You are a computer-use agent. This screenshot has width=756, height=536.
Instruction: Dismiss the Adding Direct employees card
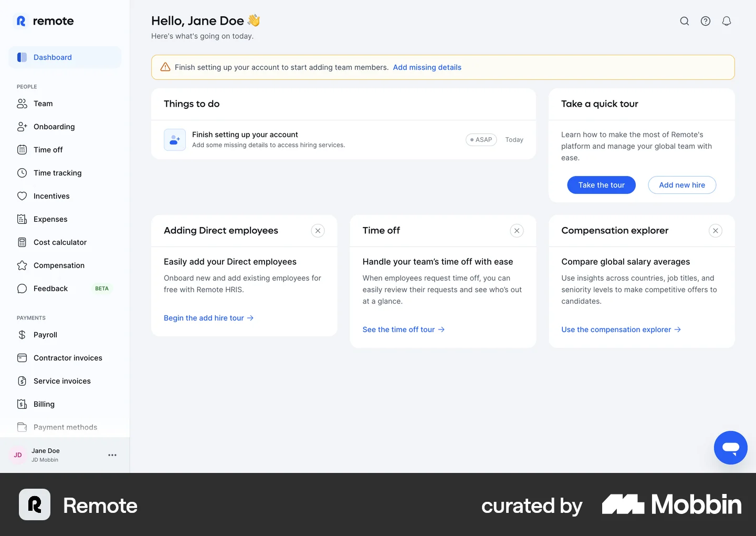[318, 231]
